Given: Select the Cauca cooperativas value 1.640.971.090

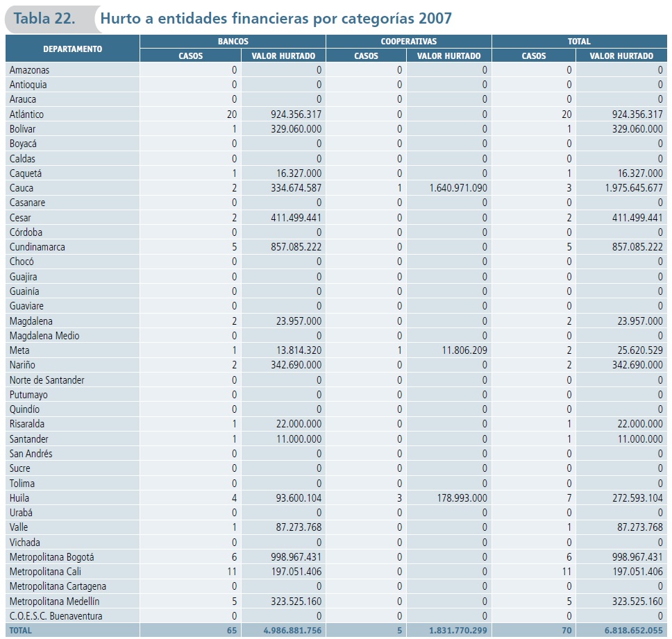Looking at the screenshot, I should [x=449, y=188].
